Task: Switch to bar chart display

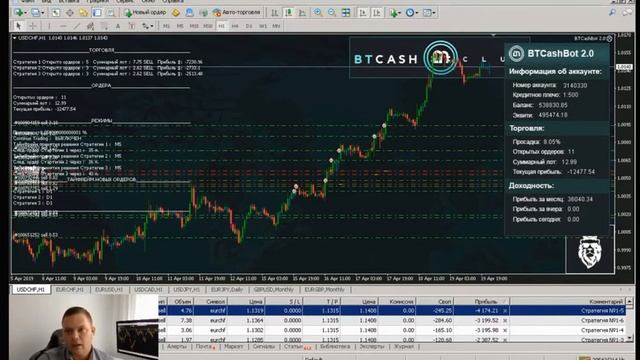Action: coord(275,13)
